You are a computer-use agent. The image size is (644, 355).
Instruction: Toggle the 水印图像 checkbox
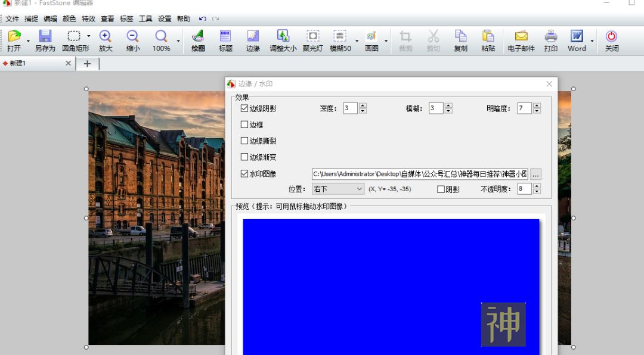pyautogui.click(x=244, y=173)
